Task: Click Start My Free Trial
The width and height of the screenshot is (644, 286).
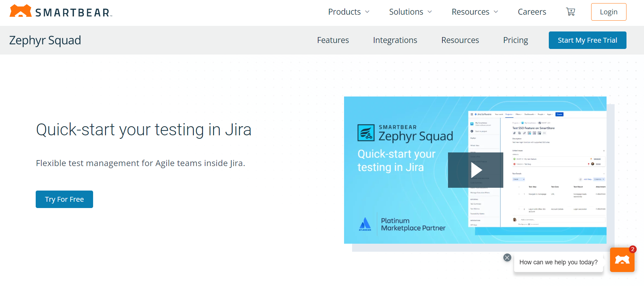Action: (588, 40)
